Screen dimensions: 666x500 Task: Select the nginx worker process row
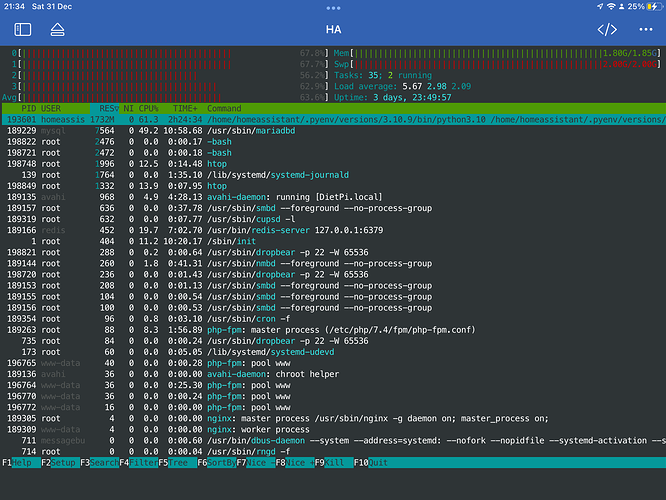coord(333,429)
